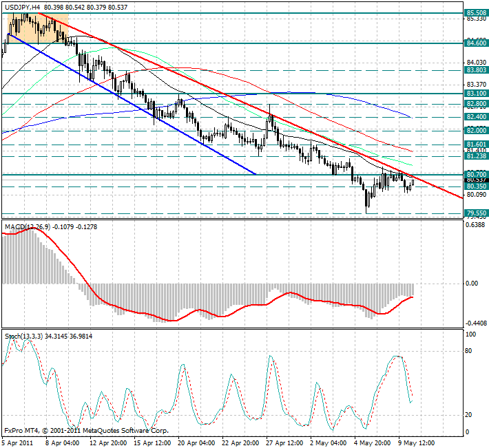Click the 15 Apr 12:00 date label
Viewport: 489px width, 448px height.
click(x=152, y=442)
